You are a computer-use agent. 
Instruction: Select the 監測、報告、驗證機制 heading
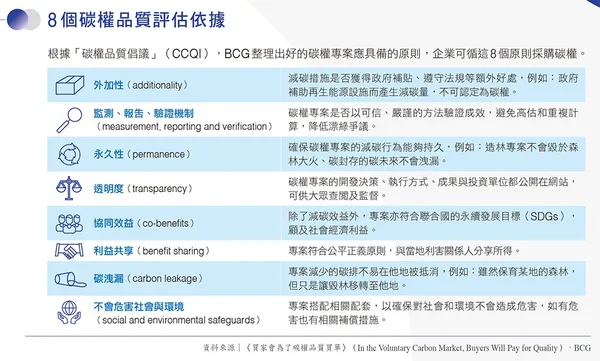(x=143, y=113)
